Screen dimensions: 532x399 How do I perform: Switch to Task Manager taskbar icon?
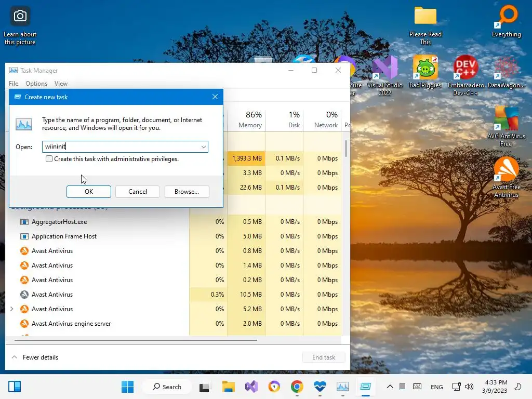click(343, 387)
